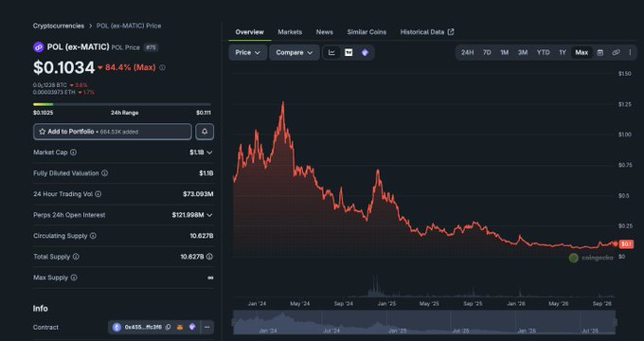
Task: Open the calendar date range picker
Action: tap(600, 53)
